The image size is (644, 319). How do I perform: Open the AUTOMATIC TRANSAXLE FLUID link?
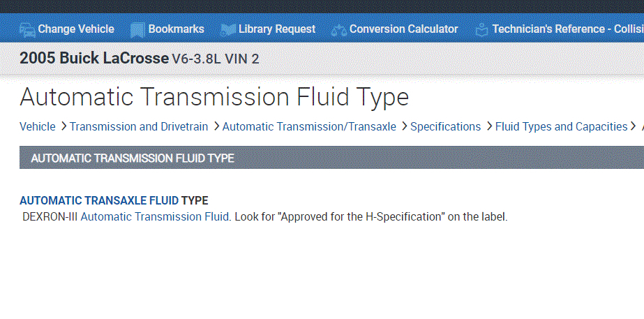click(x=98, y=201)
